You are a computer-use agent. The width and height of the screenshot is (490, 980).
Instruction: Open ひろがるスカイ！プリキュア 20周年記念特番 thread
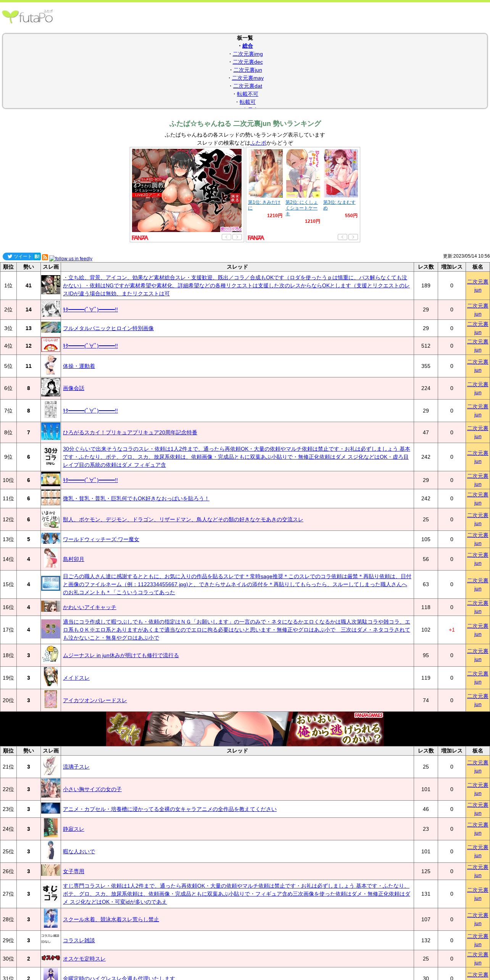[130, 432]
